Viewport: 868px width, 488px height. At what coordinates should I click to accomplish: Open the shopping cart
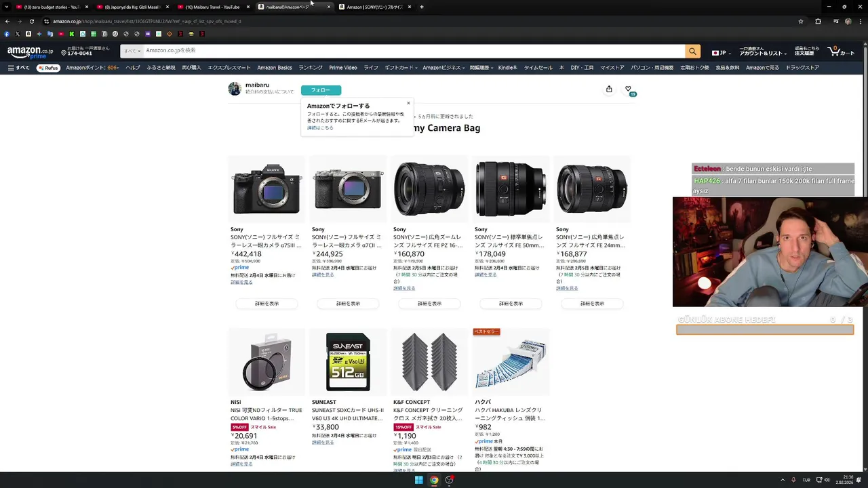click(842, 52)
